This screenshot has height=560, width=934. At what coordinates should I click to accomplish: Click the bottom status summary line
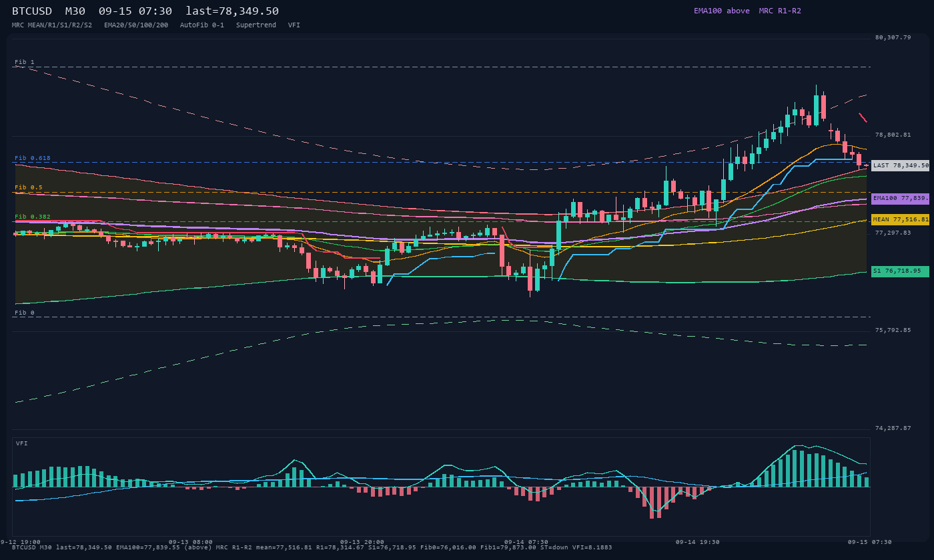[312, 547]
